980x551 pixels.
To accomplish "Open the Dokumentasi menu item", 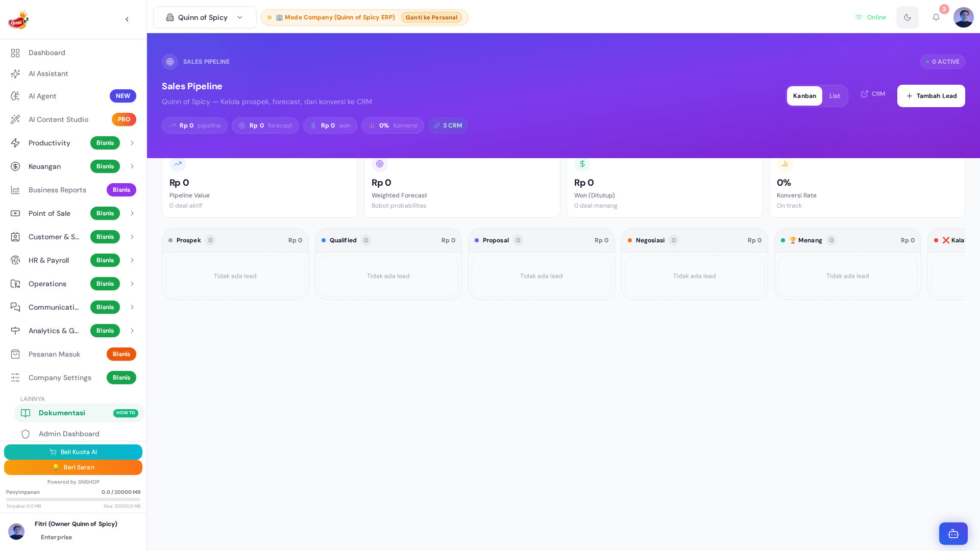I will coord(79,413).
